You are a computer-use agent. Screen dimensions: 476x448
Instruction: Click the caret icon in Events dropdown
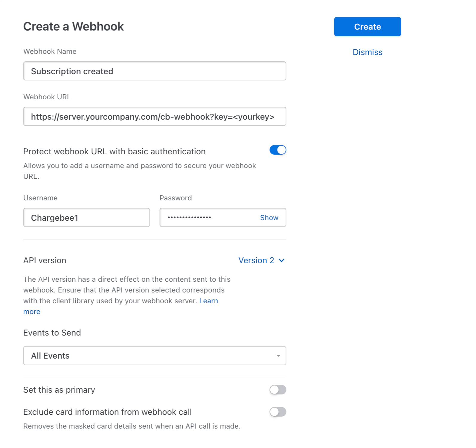tap(278, 356)
